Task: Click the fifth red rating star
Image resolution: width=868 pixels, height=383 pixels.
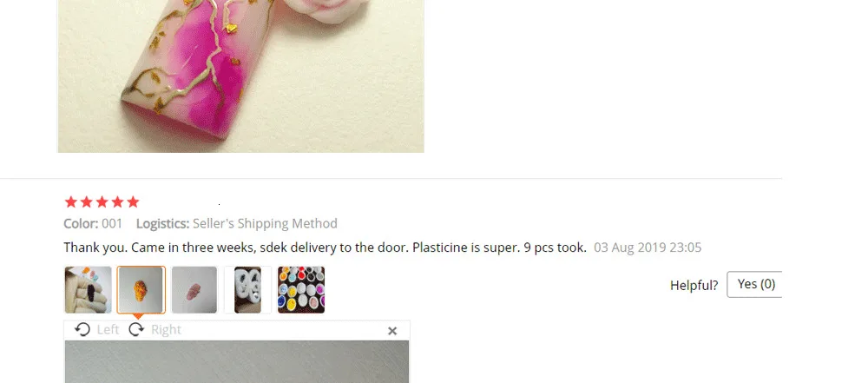Action: 133,201
